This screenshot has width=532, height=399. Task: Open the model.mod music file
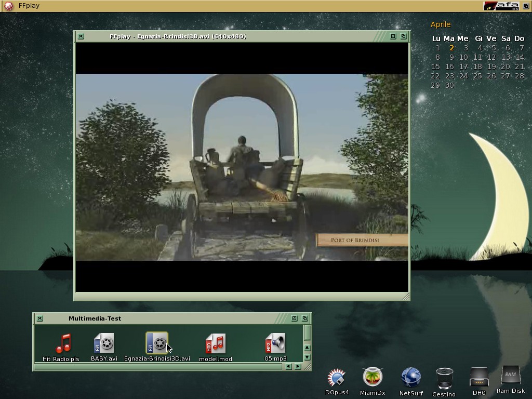pos(216,344)
